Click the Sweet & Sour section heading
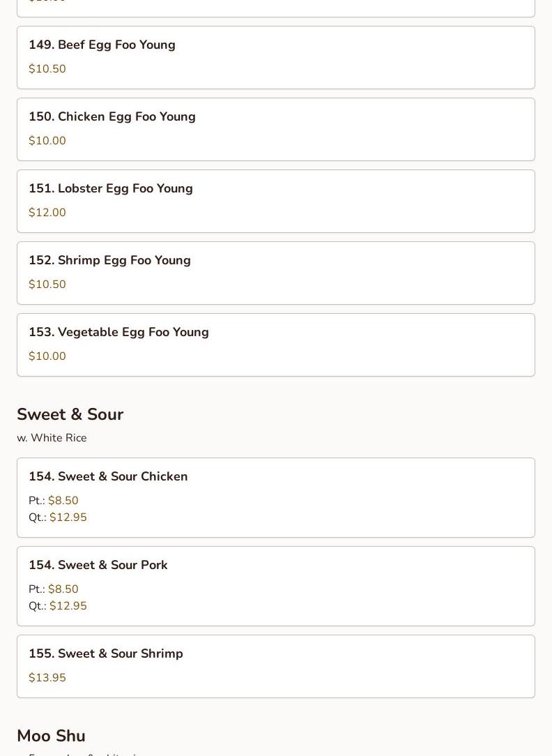Viewport: 552px width, 756px height. [70, 414]
